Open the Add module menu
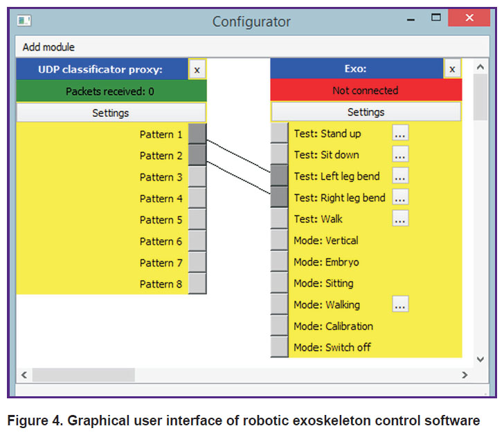The width and height of the screenshot is (504, 435). (x=48, y=47)
